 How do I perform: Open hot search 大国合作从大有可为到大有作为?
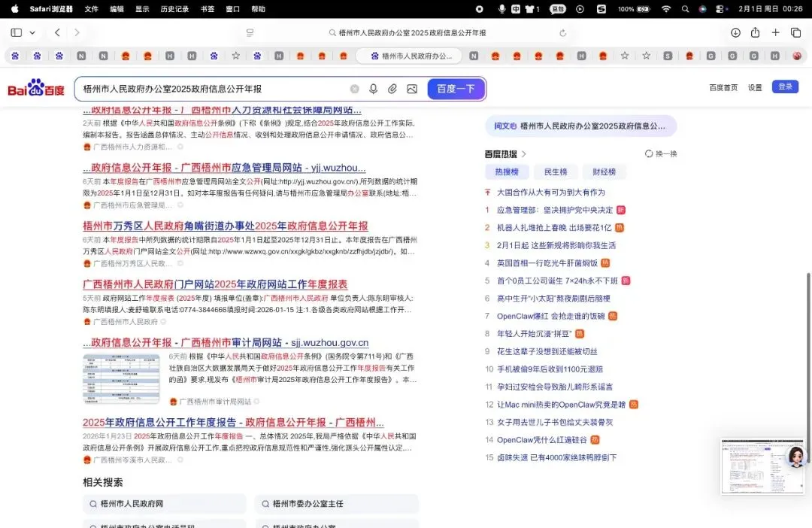point(550,193)
